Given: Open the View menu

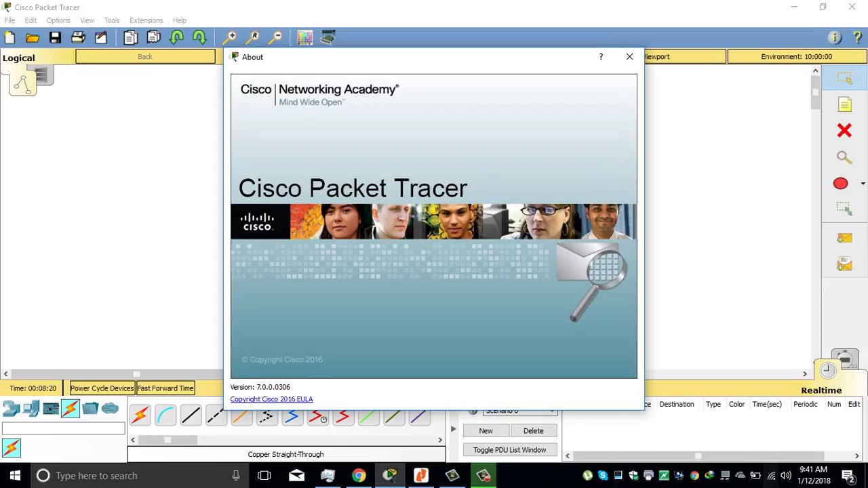Looking at the screenshot, I should 87,20.
